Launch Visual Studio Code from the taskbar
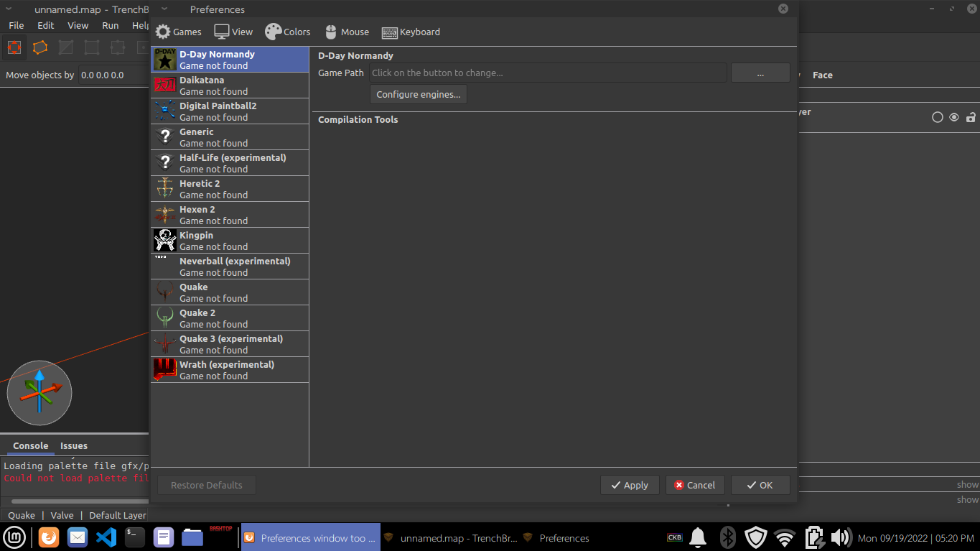 106,537
